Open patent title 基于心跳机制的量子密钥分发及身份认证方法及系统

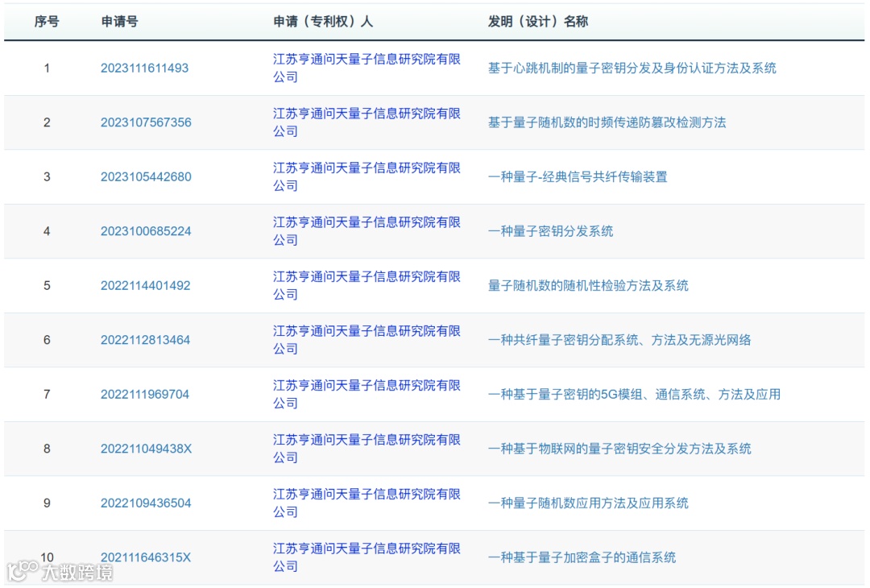coord(632,68)
